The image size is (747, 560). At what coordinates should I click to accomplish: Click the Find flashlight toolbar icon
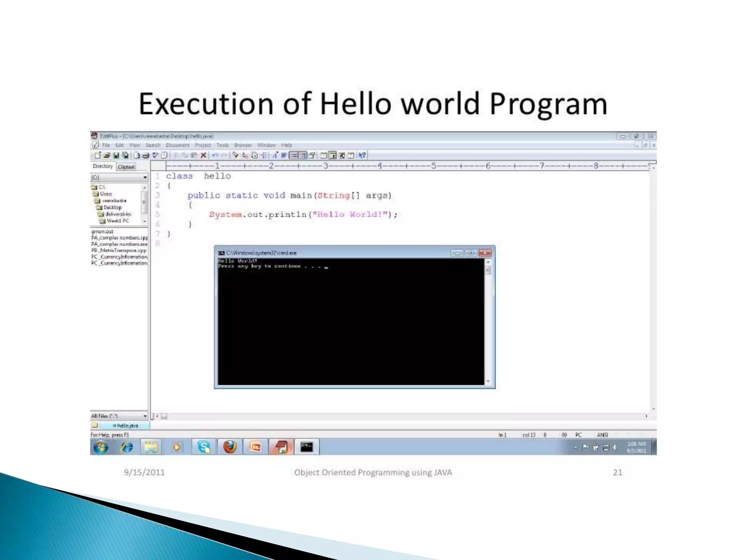pyautogui.click(x=236, y=155)
